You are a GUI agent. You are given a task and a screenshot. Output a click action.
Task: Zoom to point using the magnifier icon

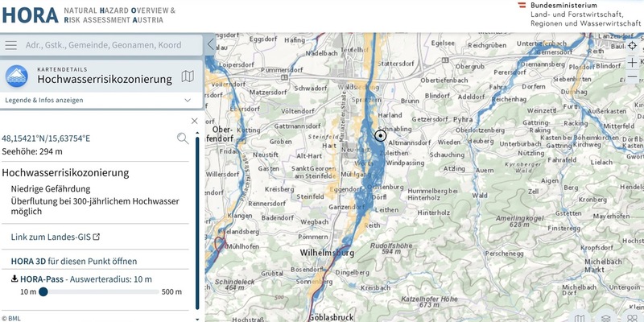pos(183,138)
